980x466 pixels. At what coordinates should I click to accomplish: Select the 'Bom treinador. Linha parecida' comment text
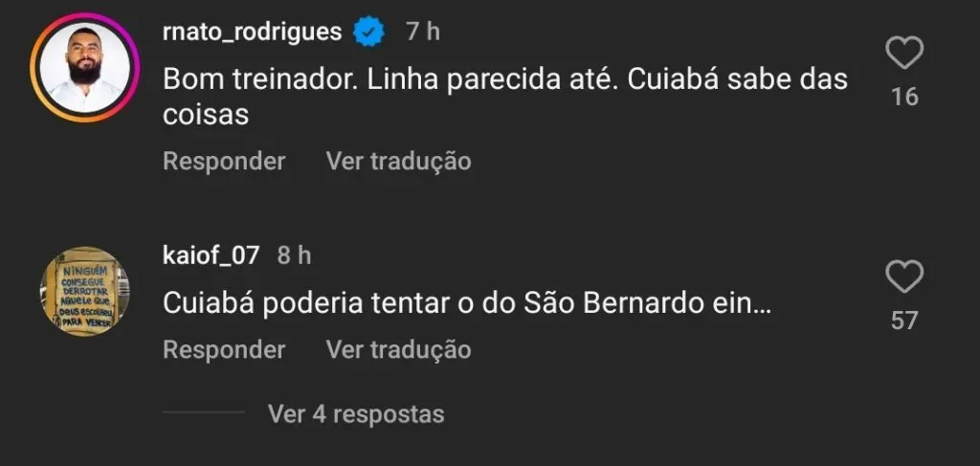pyautogui.click(x=505, y=78)
